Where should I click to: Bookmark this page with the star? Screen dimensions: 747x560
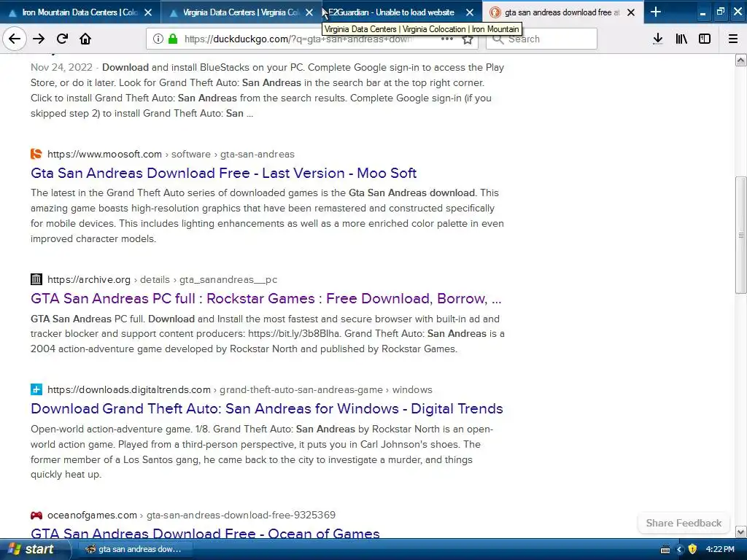[x=468, y=39]
